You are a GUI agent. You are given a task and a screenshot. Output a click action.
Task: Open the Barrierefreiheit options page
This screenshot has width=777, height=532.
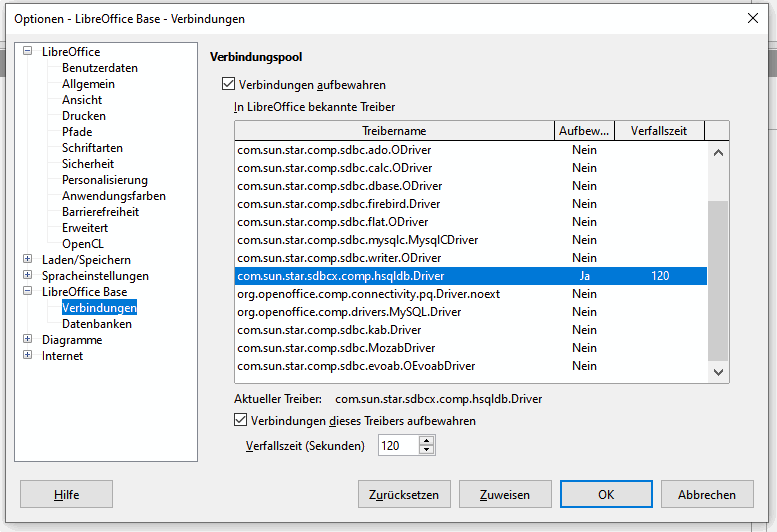coord(100,212)
